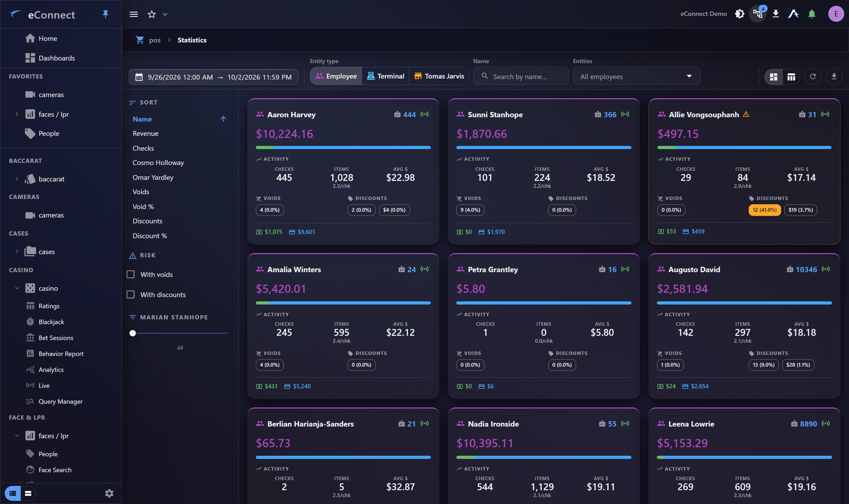Switch sidebar to list layout icon

coord(13,493)
